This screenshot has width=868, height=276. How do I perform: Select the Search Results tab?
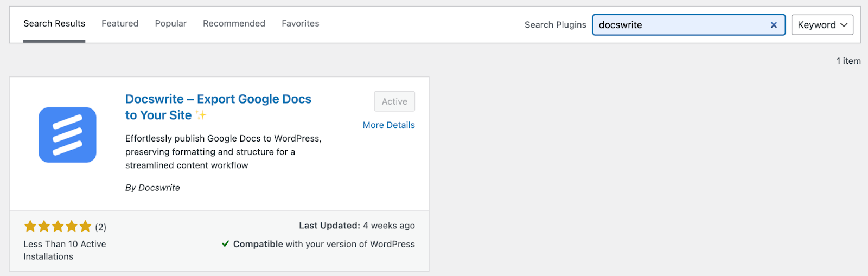tap(54, 23)
